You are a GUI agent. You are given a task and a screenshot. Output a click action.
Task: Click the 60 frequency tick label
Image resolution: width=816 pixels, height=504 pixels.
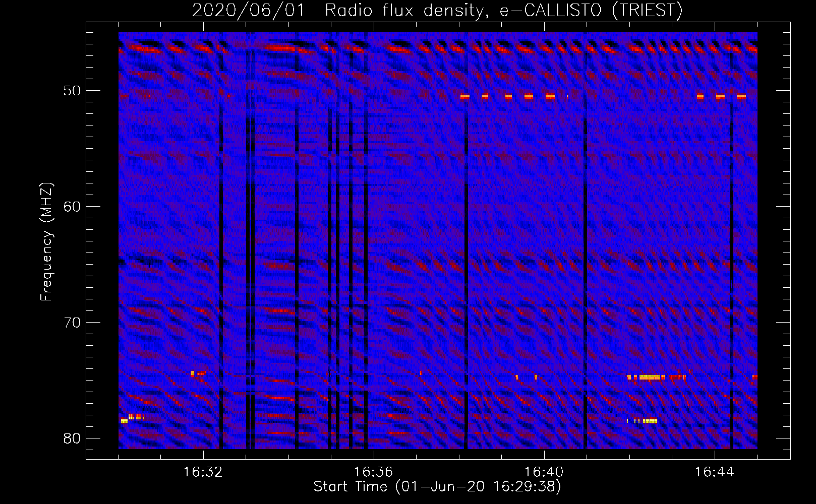72,207
